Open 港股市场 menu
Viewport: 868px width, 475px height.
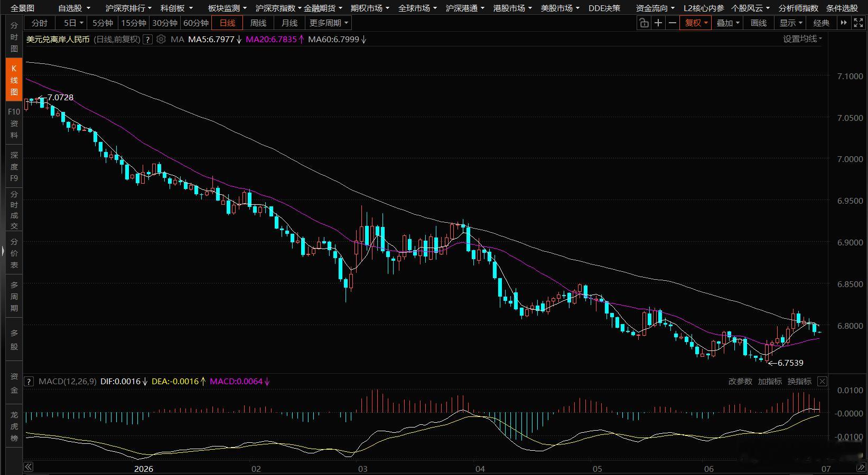coord(512,8)
